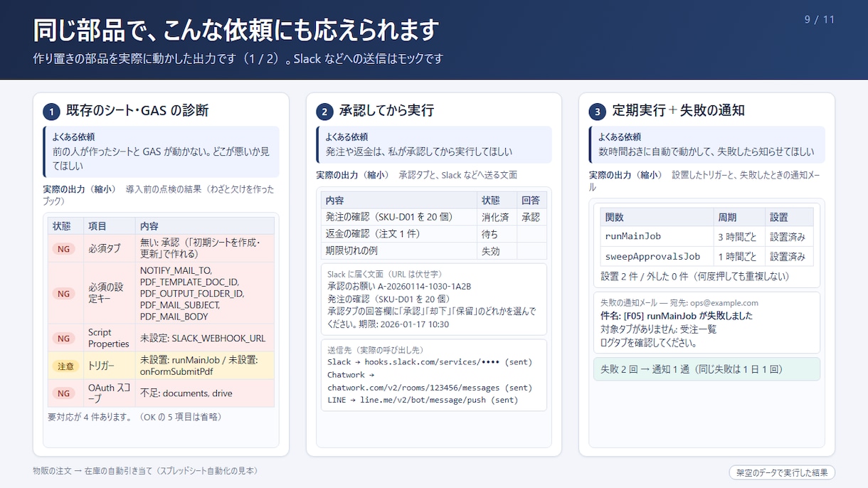Click the subject 件名: [F05] runMainJob が失敗しました
The width and height of the screenshot is (868, 488).
(677, 316)
